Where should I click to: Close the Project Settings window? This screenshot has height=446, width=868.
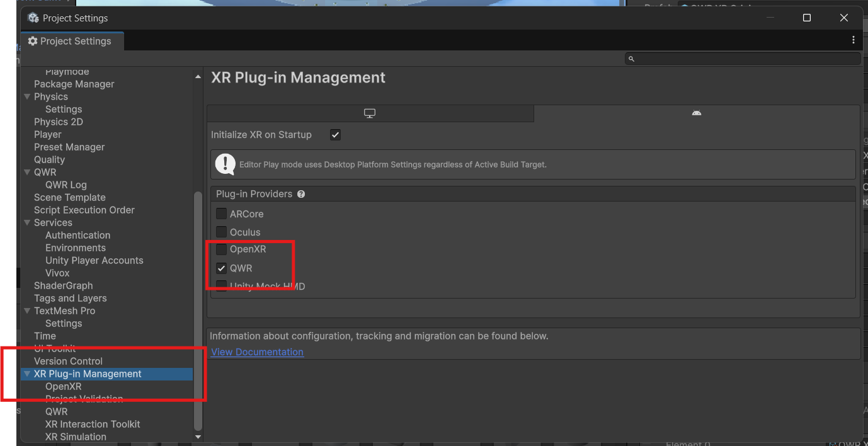[x=844, y=18]
